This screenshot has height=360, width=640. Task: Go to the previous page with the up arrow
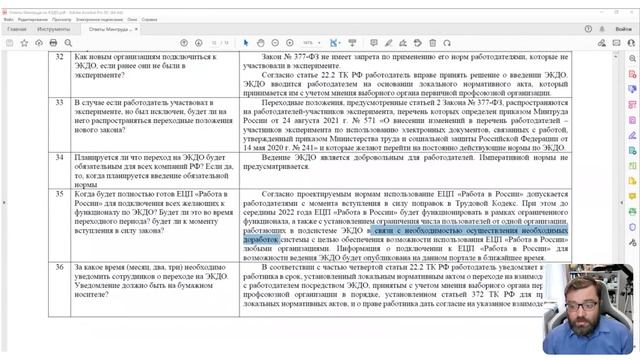(184, 43)
